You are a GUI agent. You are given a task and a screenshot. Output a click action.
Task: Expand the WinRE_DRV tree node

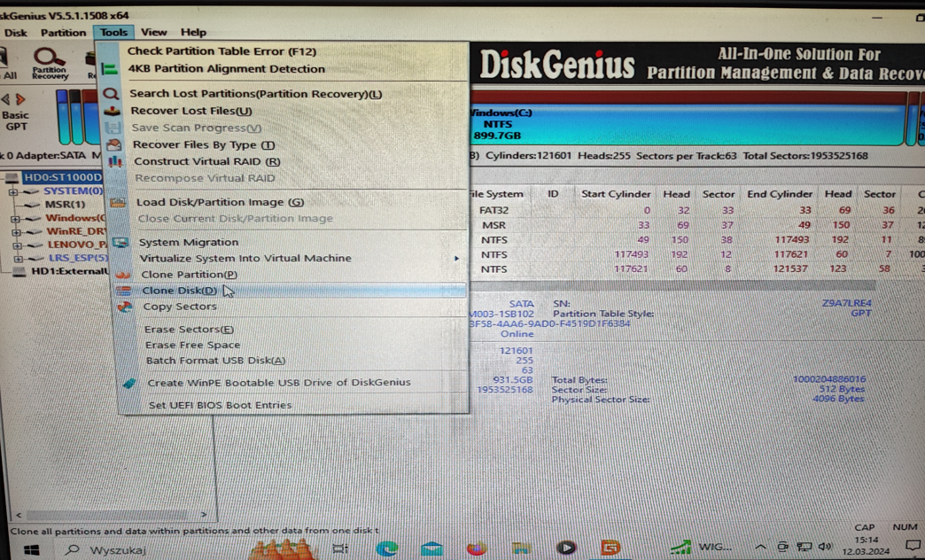[x=17, y=232]
